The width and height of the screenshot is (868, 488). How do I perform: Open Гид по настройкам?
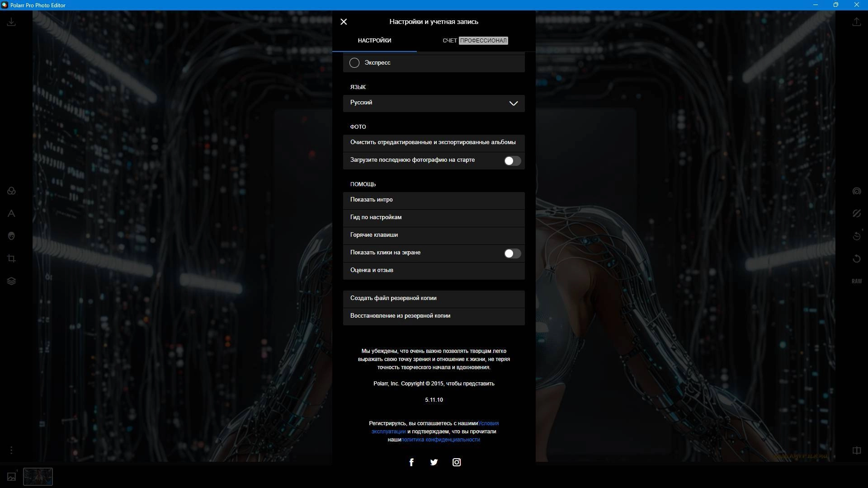(x=434, y=217)
